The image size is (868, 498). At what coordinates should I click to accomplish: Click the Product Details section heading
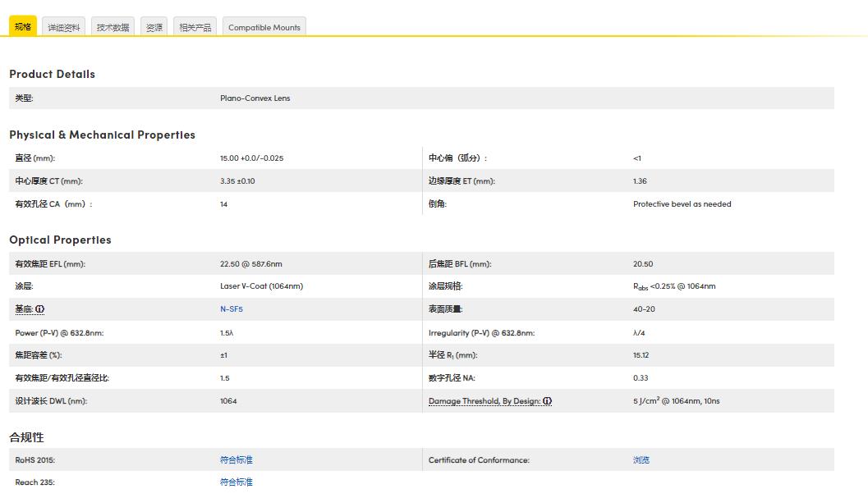pyautogui.click(x=52, y=74)
